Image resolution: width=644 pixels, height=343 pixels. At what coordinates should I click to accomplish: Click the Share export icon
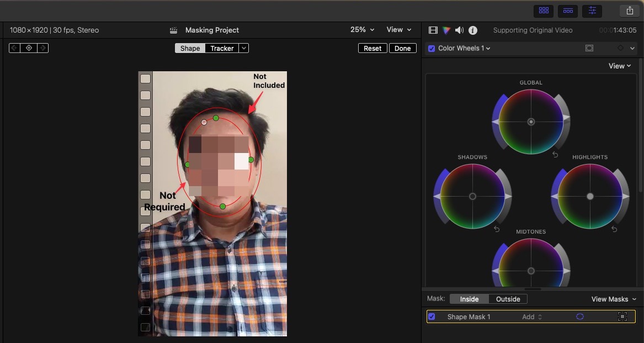coord(630,10)
